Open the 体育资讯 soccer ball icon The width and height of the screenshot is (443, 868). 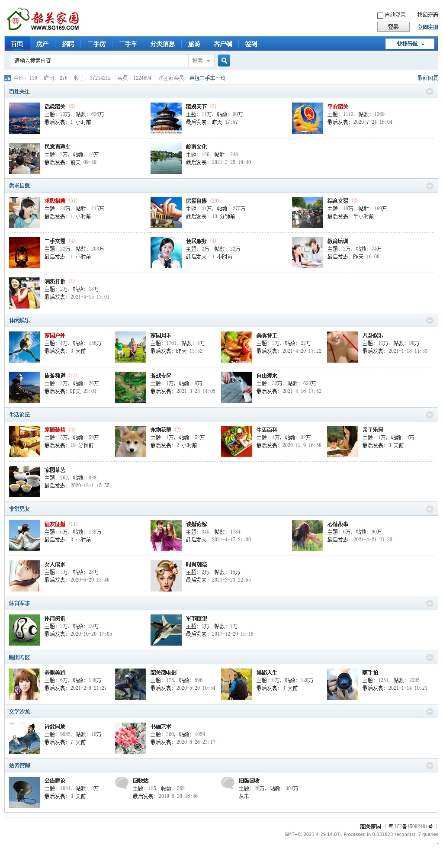(x=25, y=630)
